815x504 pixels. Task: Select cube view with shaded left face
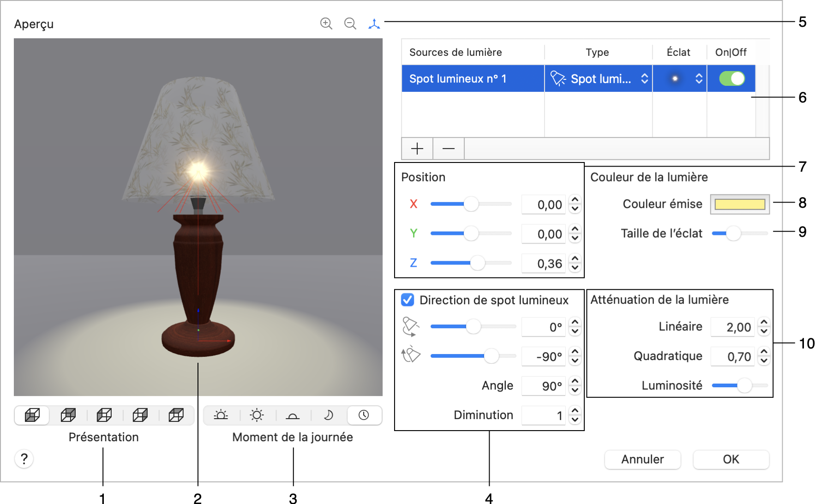coord(104,415)
